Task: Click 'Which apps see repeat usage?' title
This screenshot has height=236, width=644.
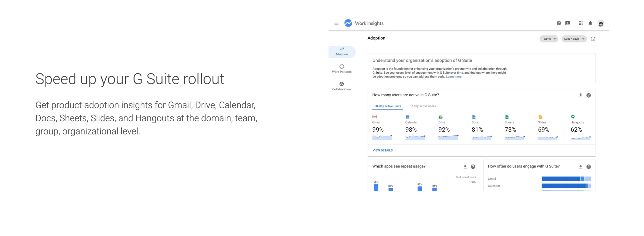Action: pos(399,166)
